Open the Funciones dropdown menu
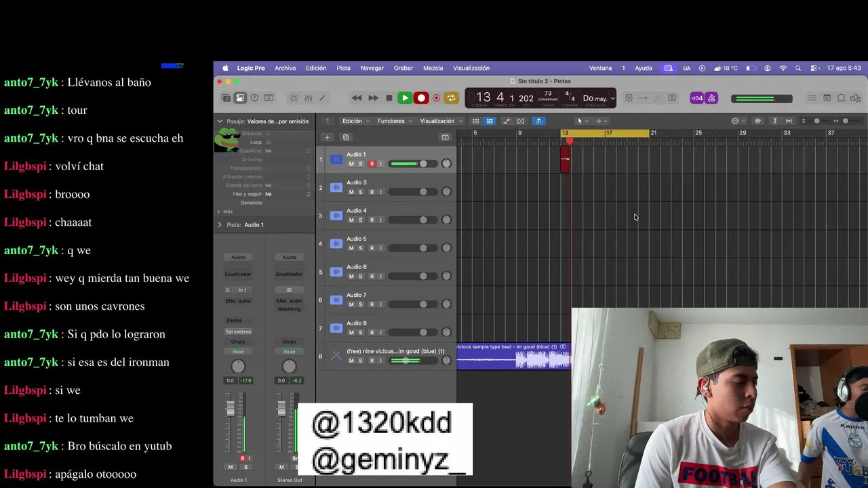This screenshot has height=488, width=868. click(x=395, y=121)
